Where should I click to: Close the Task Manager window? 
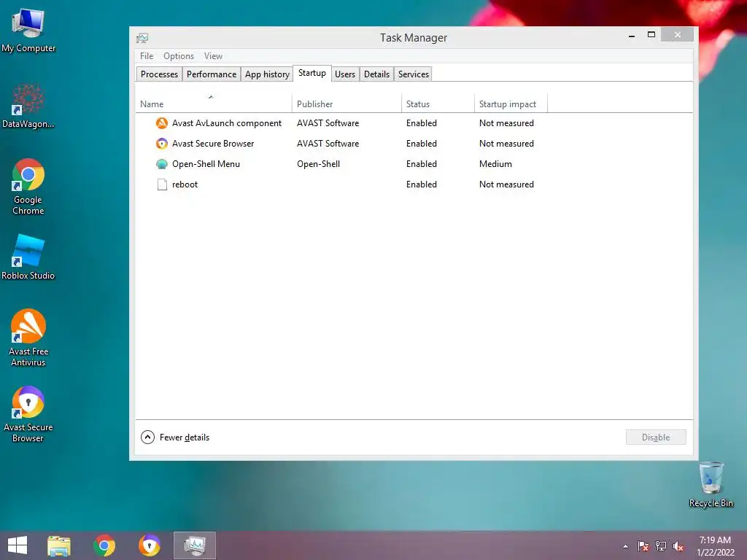coord(678,35)
